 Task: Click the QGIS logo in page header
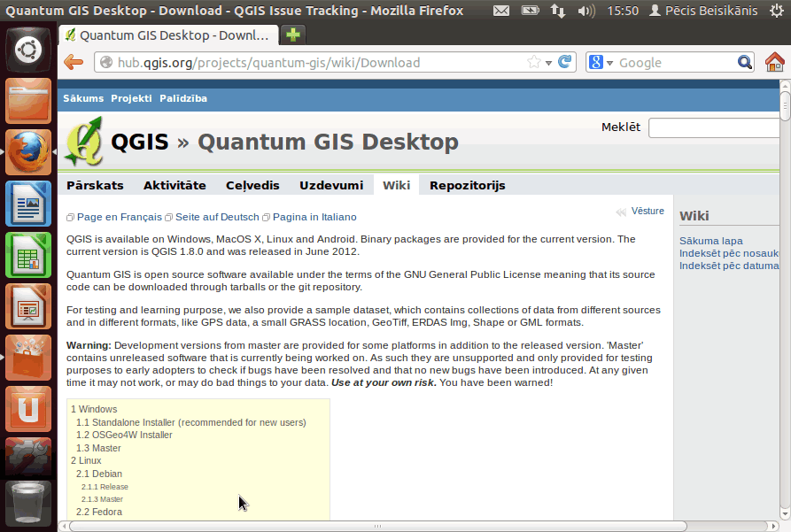84,142
